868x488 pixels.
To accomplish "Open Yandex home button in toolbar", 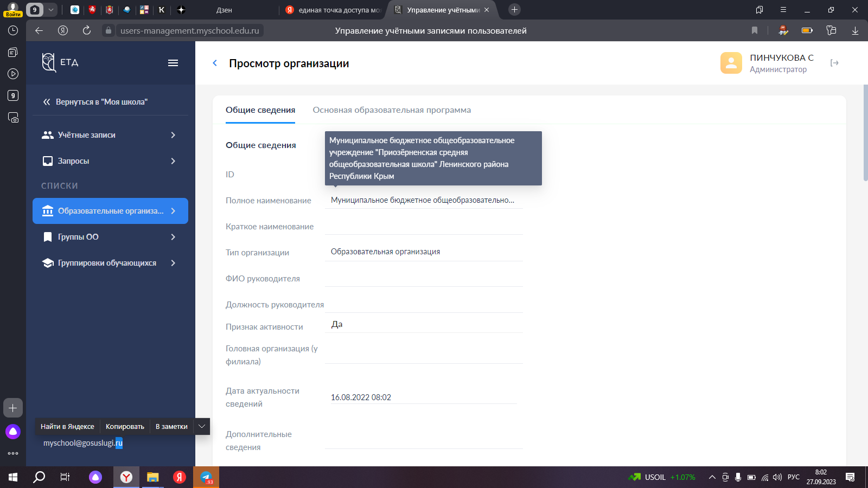I will (x=63, y=30).
